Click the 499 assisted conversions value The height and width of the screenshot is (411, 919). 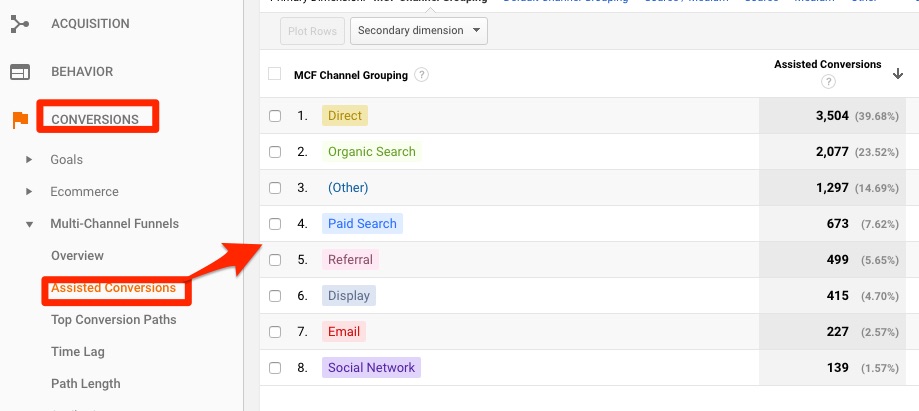point(838,260)
